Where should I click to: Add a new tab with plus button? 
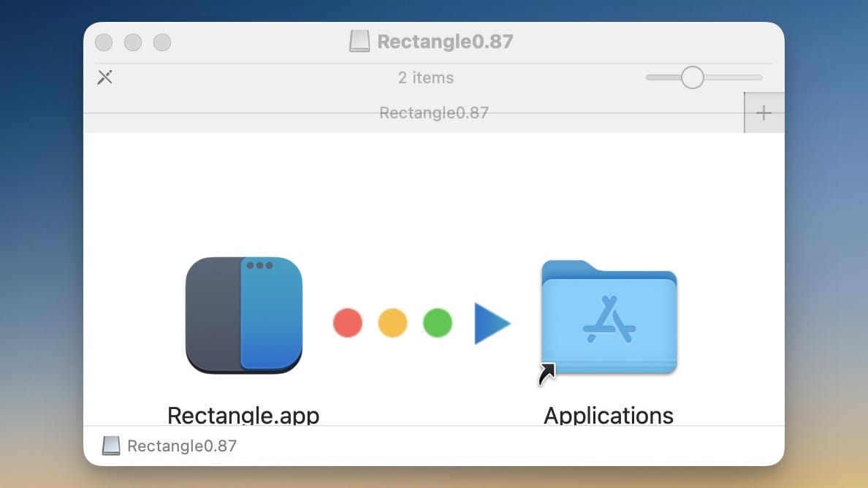coord(764,113)
